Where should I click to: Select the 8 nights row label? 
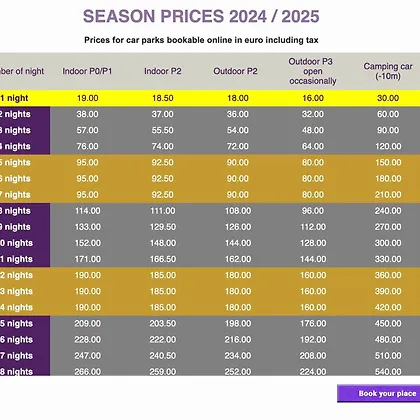pyautogui.click(x=15, y=211)
